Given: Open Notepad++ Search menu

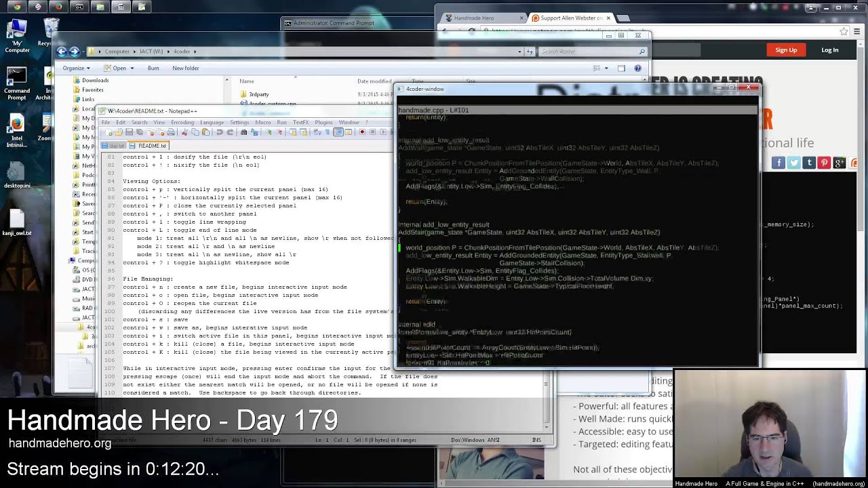Looking at the screenshot, I should [x=140, y=123].
